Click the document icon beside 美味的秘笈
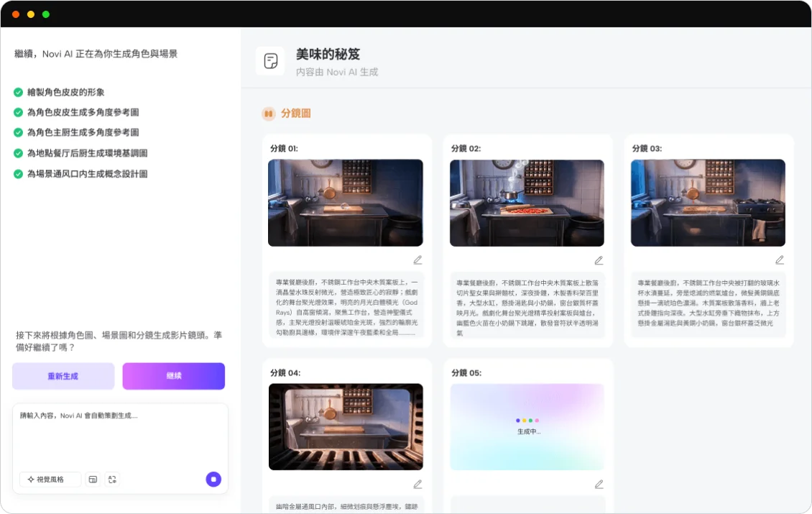The image size is (812, 514). [x=270, y=61]
